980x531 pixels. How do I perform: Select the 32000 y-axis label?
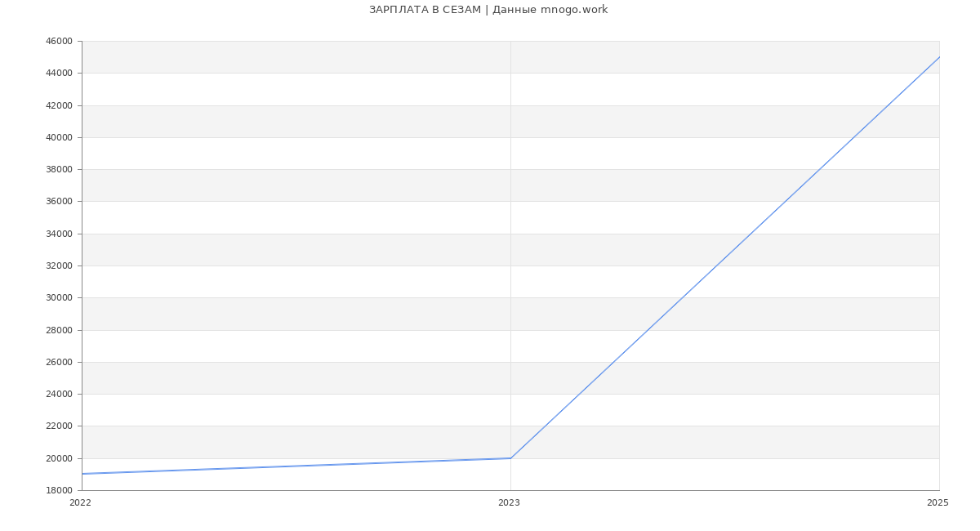59,266
